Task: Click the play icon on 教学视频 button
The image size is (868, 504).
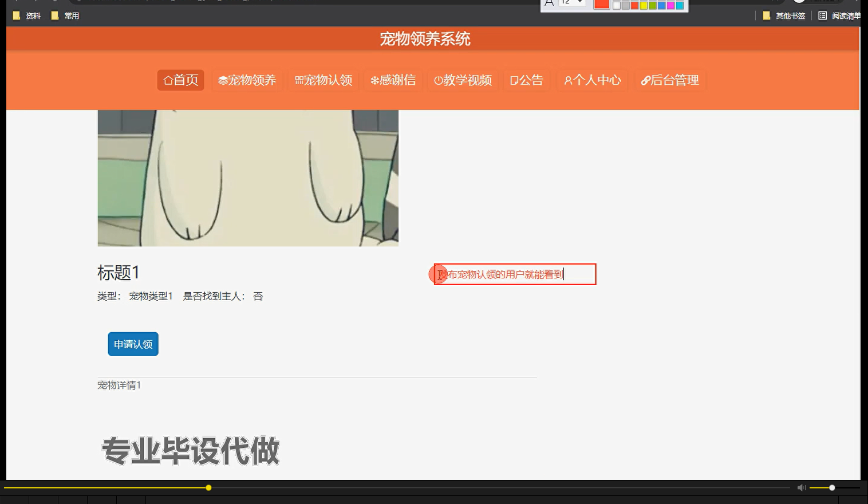Action: (437, 80)
